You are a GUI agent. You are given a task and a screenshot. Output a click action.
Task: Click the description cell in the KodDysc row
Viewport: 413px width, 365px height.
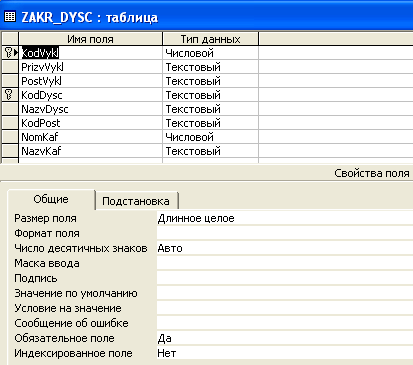click(x=336, y=95)
